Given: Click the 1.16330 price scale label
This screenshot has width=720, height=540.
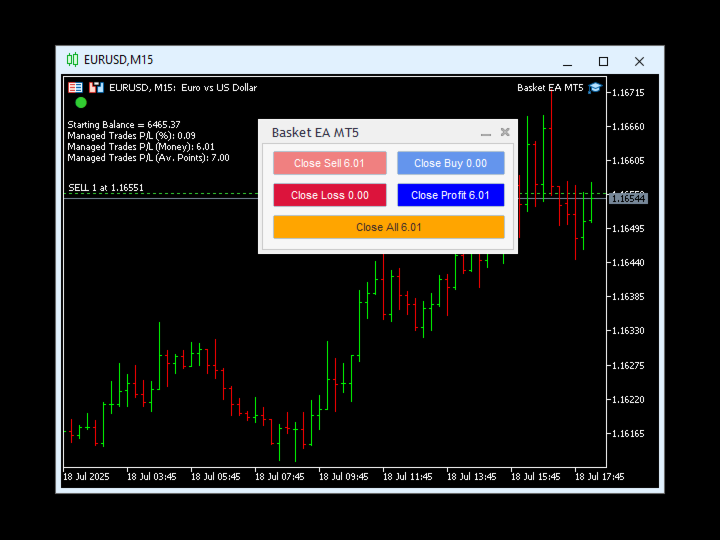Looking at the screenshot, I should pyautogui.click(x=628, y=331).
